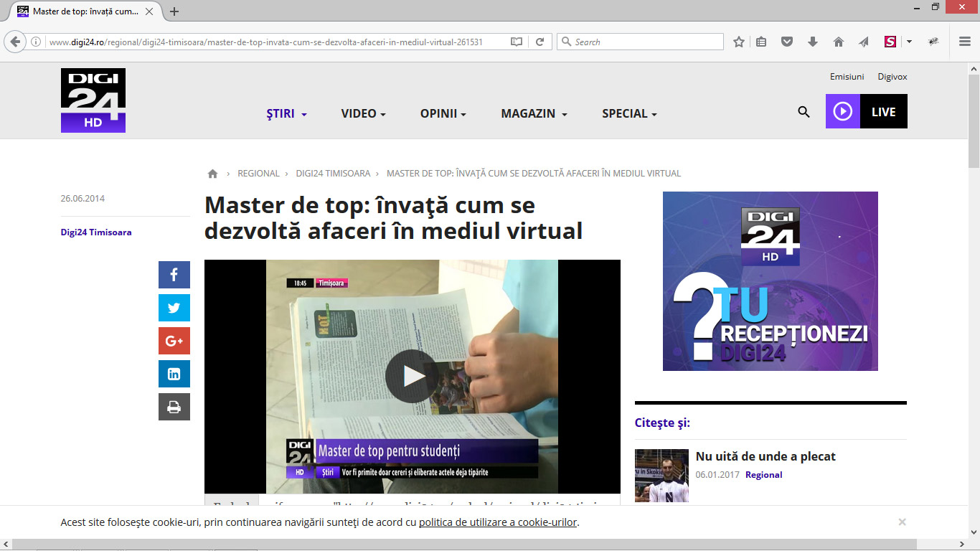Screen dimensions: 980x551
Task: Open DIGI24 TIMISOARA breadcrumb
Action: click(333, 174)
